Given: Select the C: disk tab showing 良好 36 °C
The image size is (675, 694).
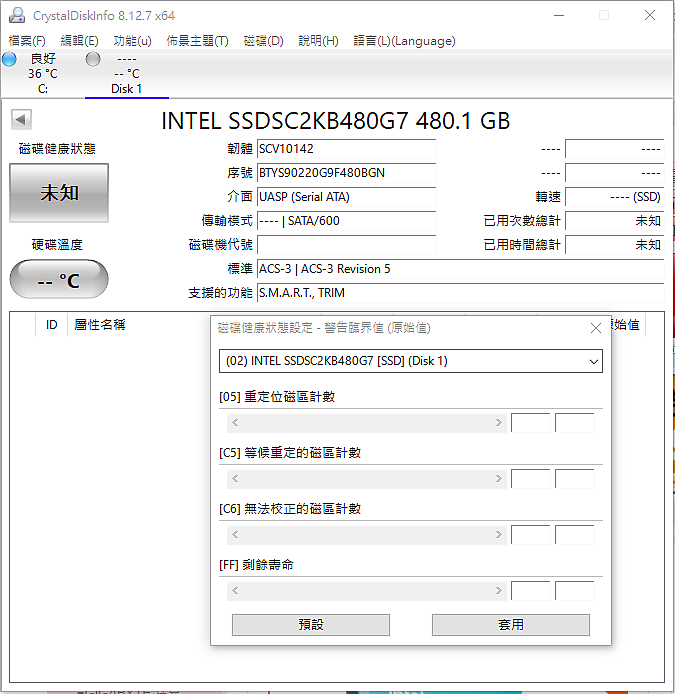Looking at the screenshot, I should (42, 73).
